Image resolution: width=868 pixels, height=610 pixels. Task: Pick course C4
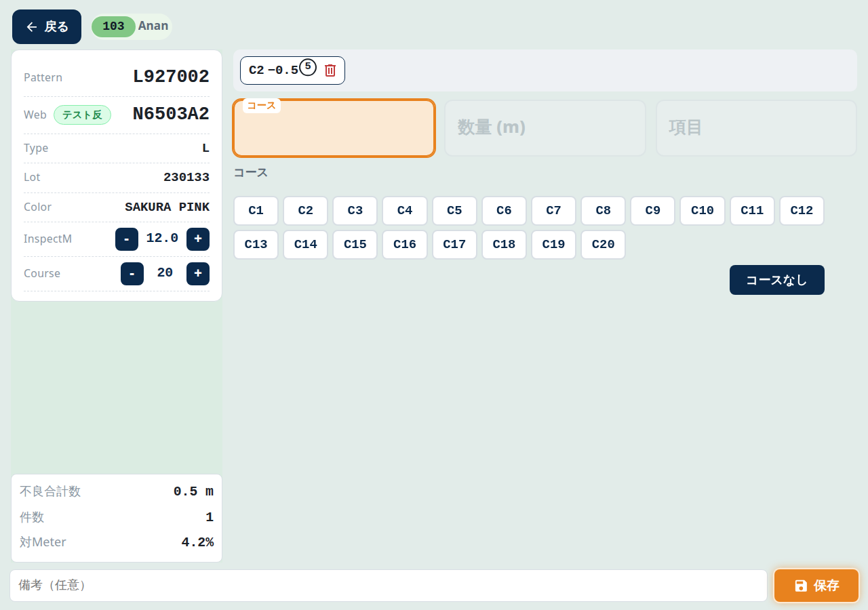click(x=405, y=211)
